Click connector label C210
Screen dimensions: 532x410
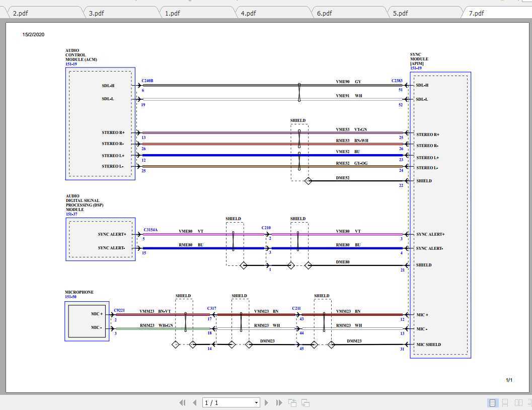[x=266, y=228]
